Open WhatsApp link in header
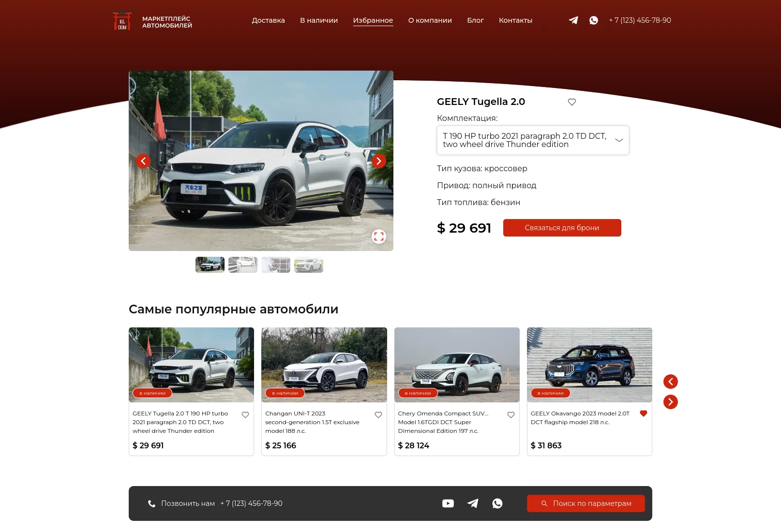This screenshot has height=532, width=781. (594, 20)
